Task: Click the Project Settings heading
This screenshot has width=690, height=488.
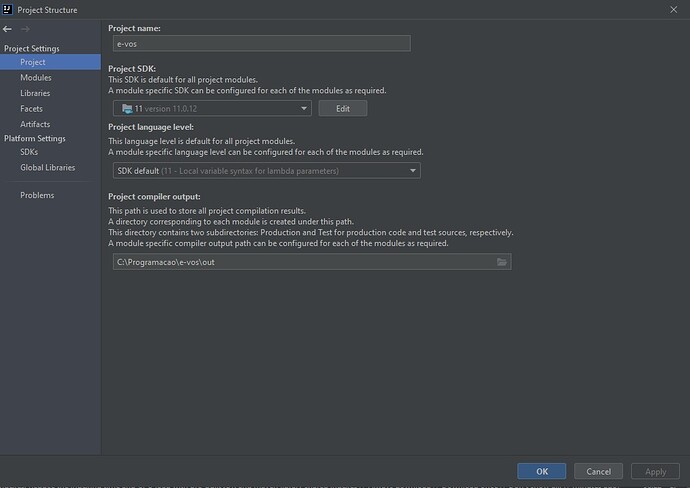Action: click(x=32, y=48)
